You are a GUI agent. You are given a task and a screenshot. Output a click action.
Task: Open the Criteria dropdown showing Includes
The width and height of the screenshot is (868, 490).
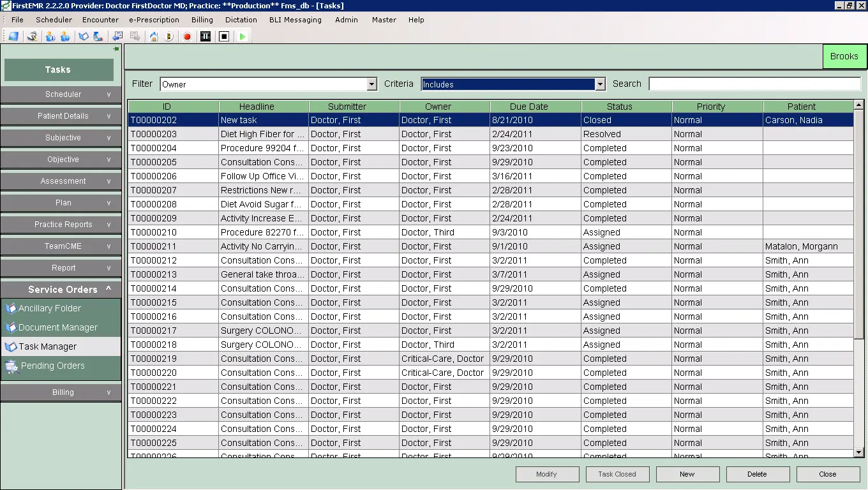point(599,84)
